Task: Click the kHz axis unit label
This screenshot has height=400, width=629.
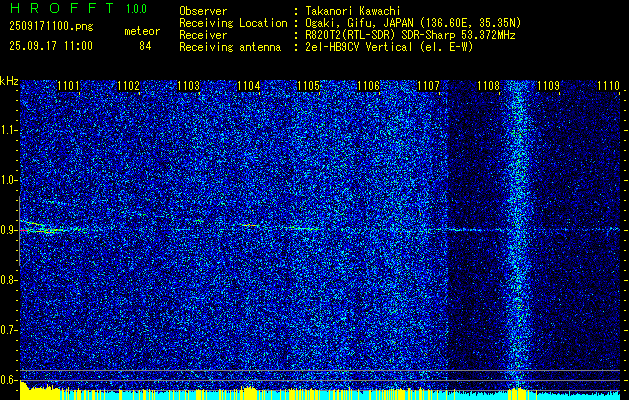Action: tap(9, 81)
